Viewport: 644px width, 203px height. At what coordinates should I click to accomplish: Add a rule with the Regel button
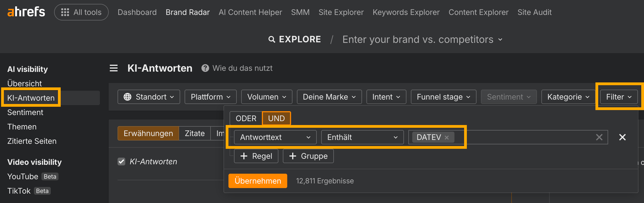[x=256, y=156]
